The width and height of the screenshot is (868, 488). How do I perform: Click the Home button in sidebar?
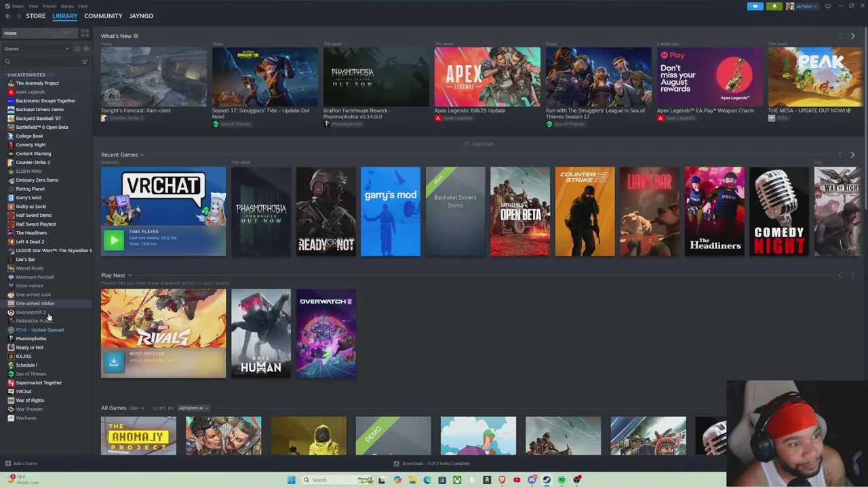tap(40, 33)
